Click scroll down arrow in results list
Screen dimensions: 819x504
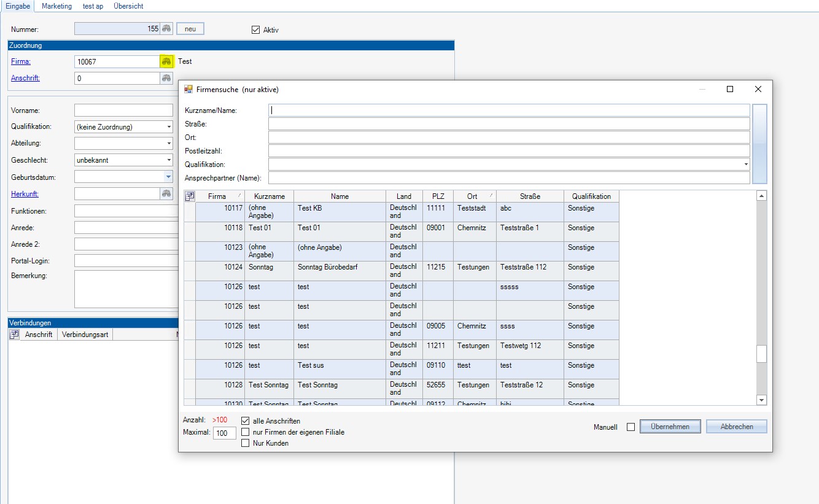click(762, 400)
